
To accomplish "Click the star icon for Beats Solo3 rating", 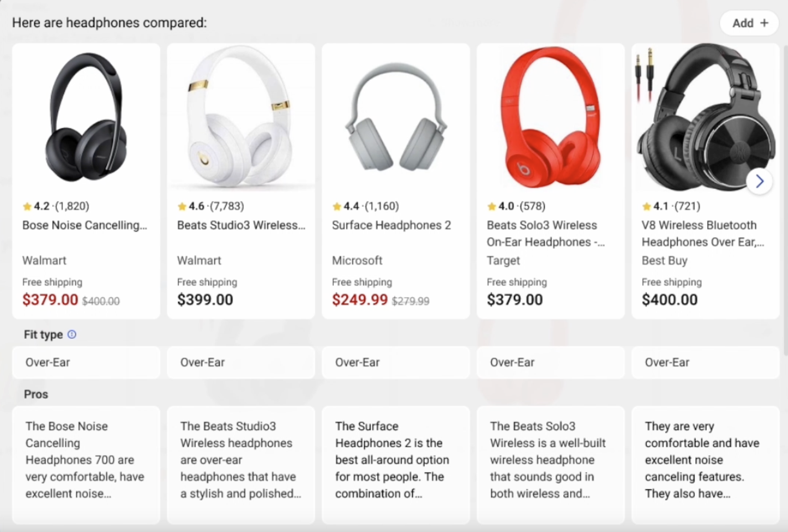I will coord(491,206).
